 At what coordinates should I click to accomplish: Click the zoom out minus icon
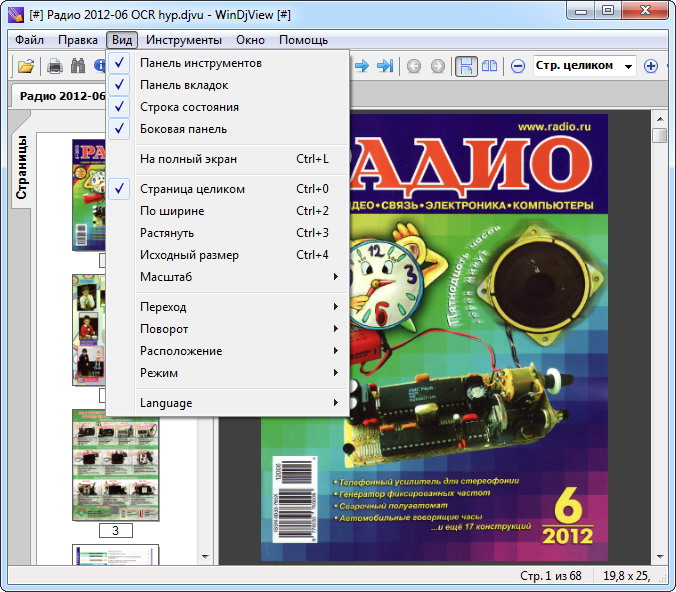click(518, 66)
